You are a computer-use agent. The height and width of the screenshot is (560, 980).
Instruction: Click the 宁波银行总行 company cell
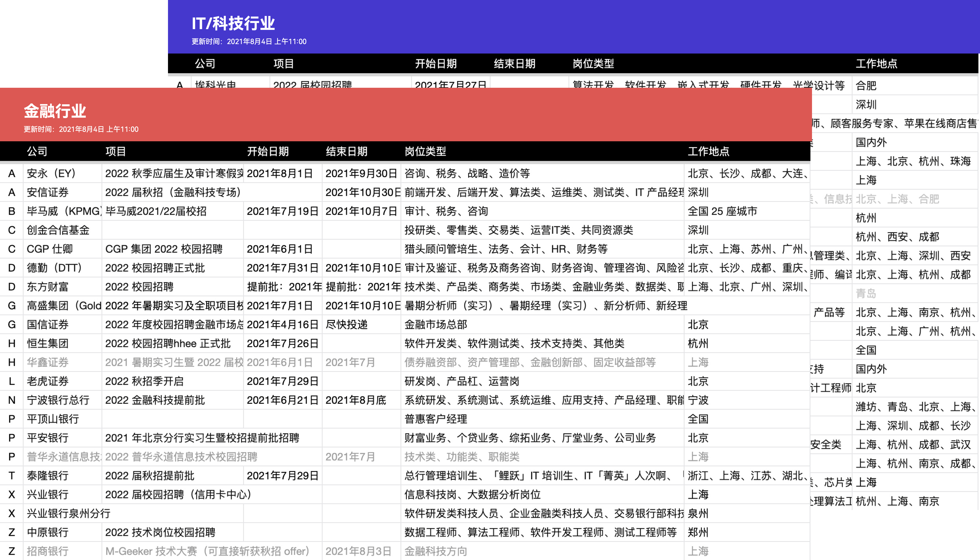tap(62, 400)
